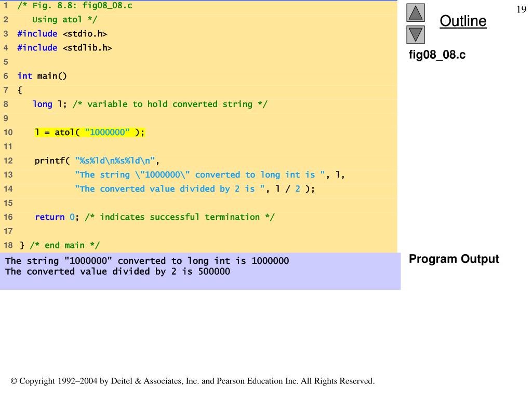The height and width of the screenshot is (399, 532).
Task: Click the "return 0;" line
Action: click(x=155, y=217)
